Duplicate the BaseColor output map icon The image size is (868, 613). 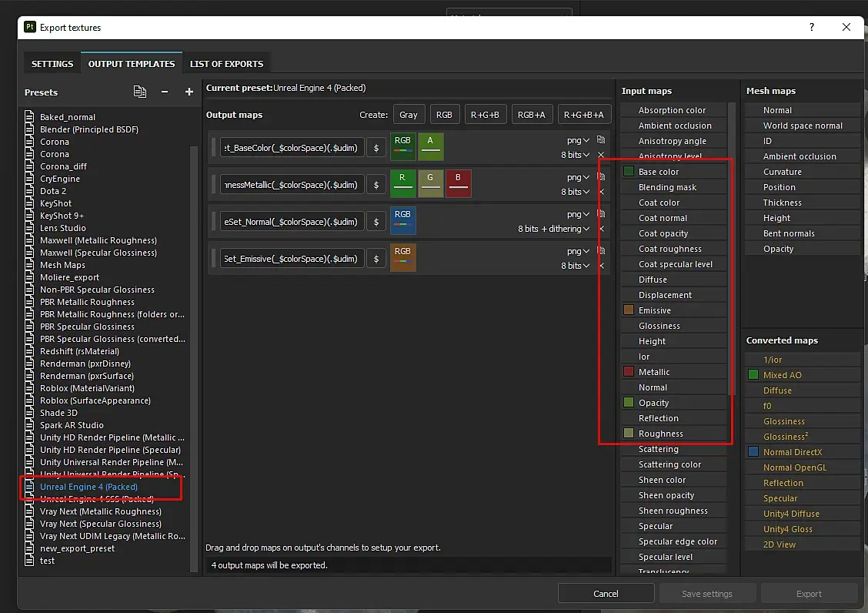click(601, 139)
